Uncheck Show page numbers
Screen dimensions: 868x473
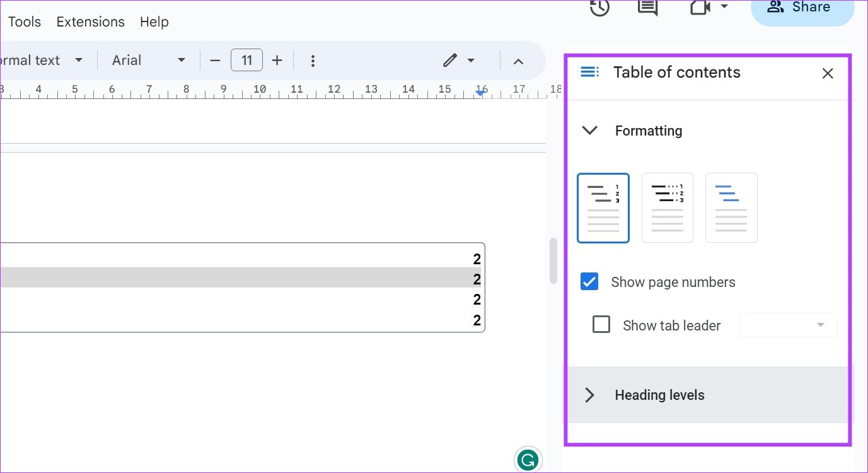point(589,282)
